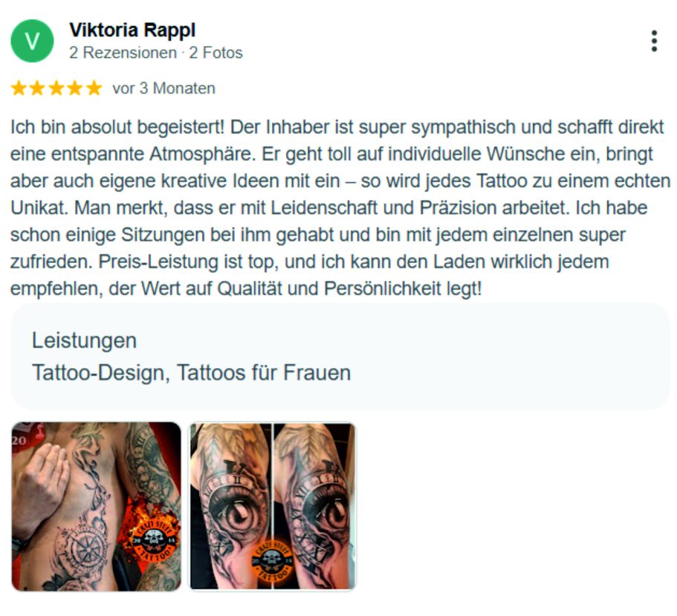Screen dimensions: 677x616
Task: Click the fourth yellow rating star
Action: 75,88
